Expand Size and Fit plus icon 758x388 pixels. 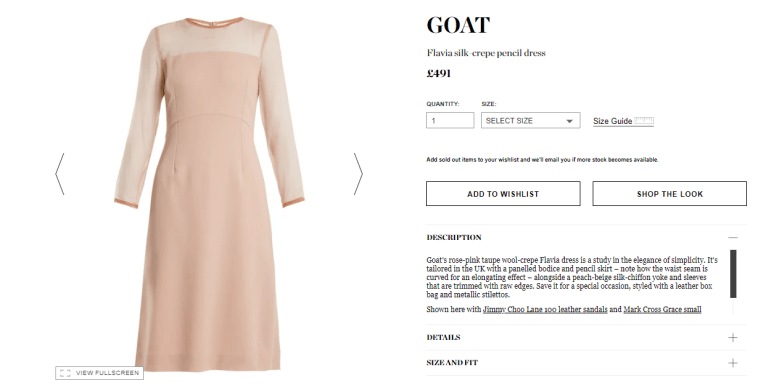click(x=733, y=363)
